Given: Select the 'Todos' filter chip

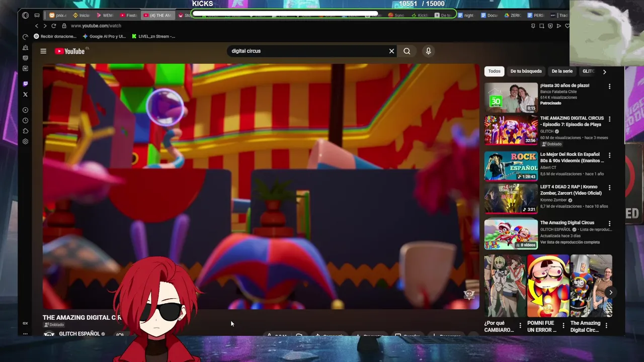Looking at the screenshot, I should pyautogui.click(x=494, y=71).
